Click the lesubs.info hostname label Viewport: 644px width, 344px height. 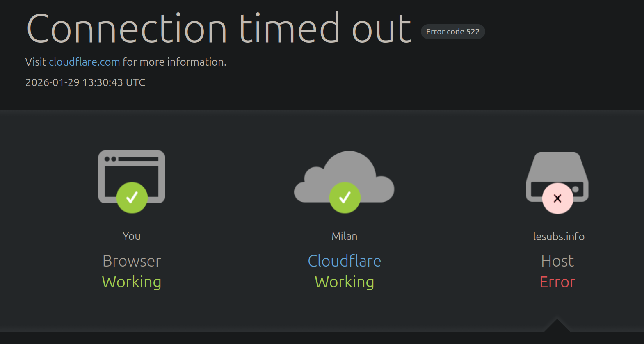558,237
